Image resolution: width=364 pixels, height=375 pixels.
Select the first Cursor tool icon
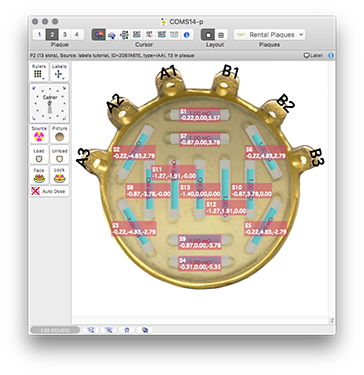(99, 35)
